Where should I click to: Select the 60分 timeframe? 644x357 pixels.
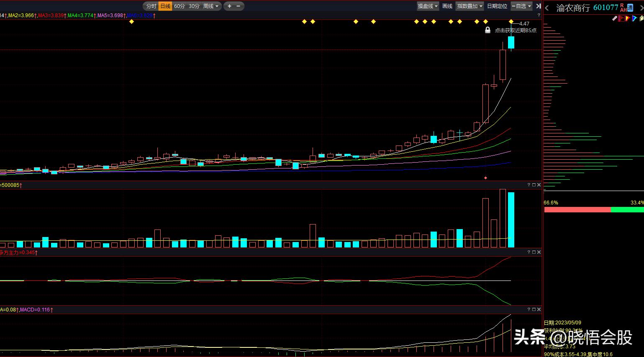[x=179, y=6]
